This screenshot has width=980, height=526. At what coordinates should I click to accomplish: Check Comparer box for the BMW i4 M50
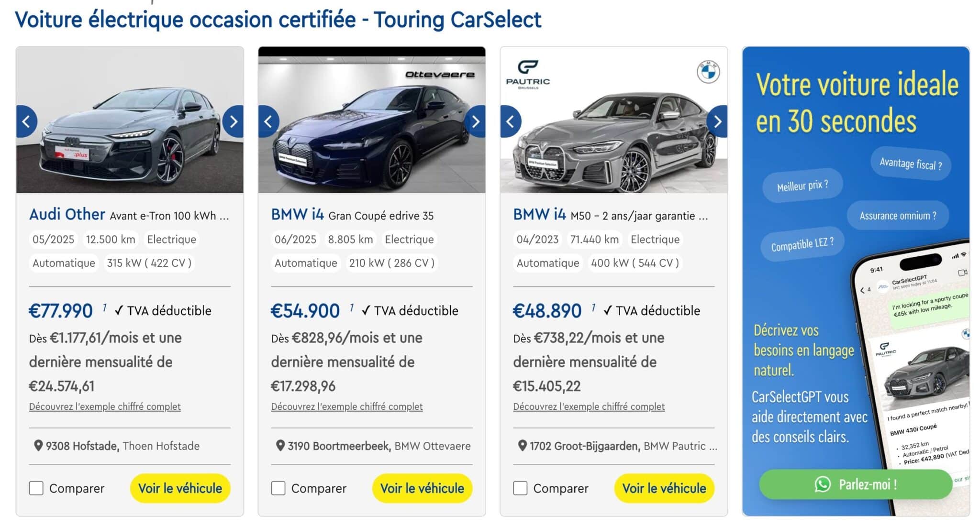[x=520, y=488]
